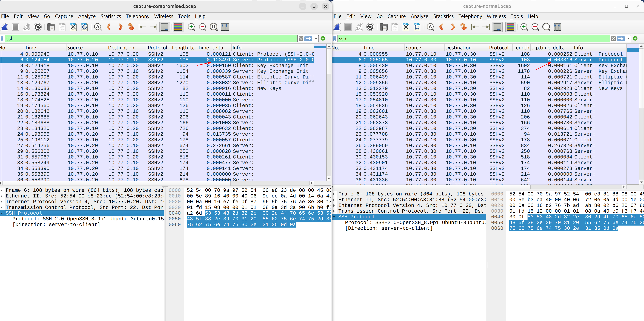Click filter bookmark icon in capture-normal window
The image size is (644, 321).
click(x=335, y=39)
